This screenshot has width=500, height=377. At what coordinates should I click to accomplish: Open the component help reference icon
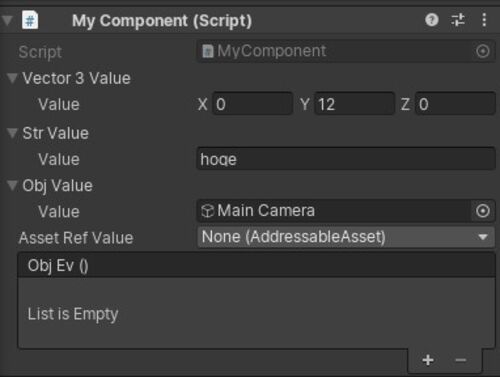(432, 20)
